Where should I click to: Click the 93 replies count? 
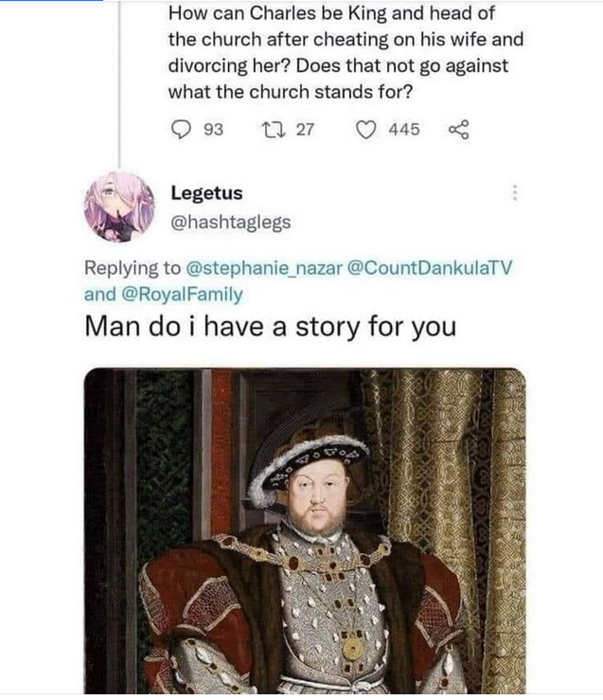point(213,130)
